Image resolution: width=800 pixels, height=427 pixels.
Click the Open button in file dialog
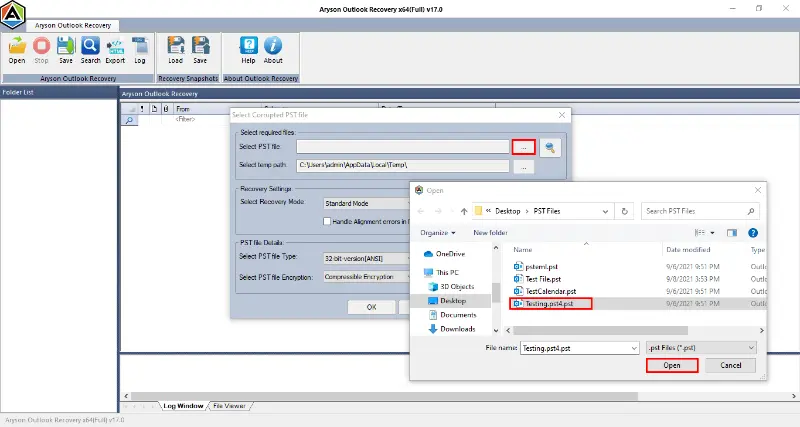[672, 365]
